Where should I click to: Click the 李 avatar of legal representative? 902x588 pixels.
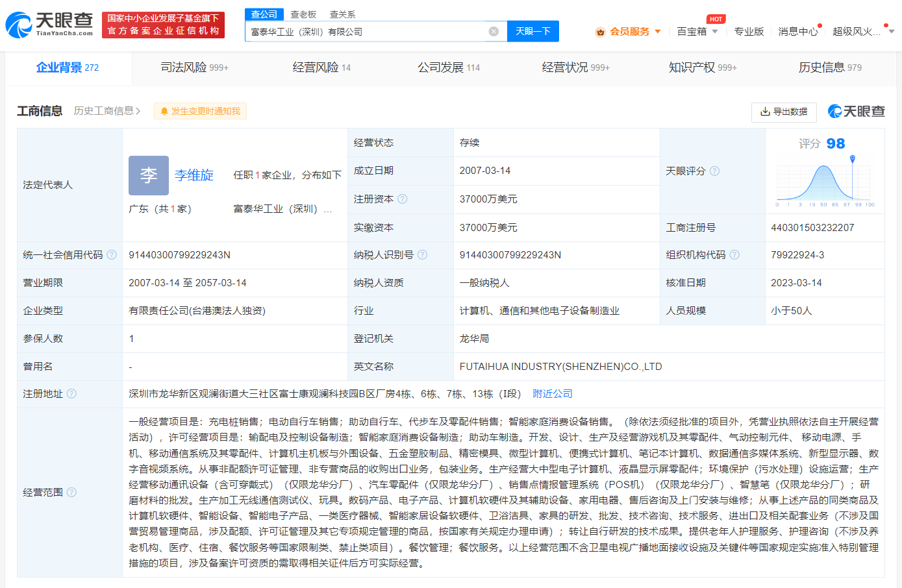click(x=149, y=175)
